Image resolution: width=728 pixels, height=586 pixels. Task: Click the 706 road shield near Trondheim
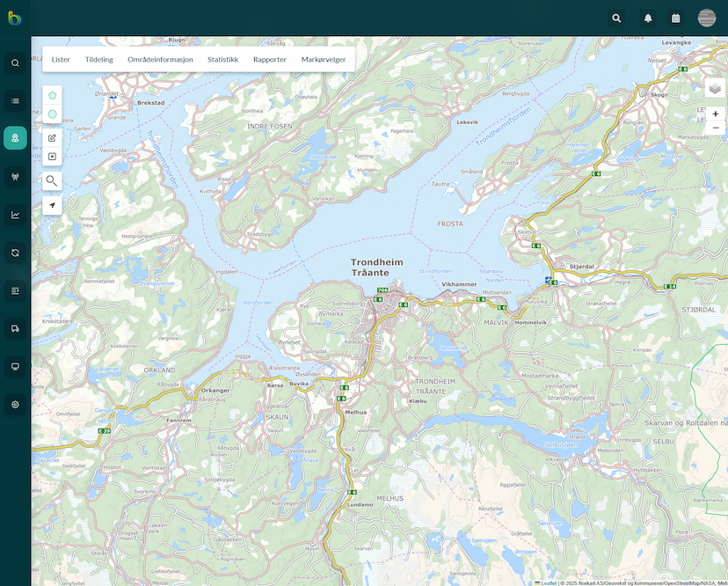point(382,290)
